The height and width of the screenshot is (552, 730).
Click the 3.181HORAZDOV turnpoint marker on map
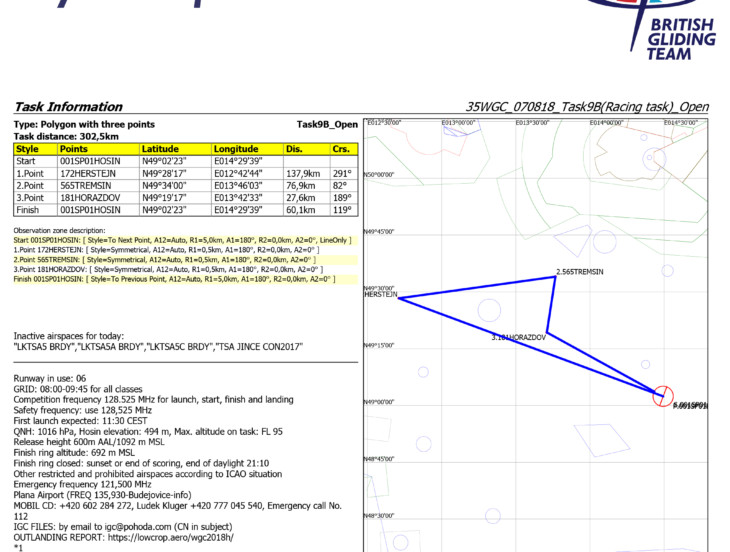coord(518,338)
